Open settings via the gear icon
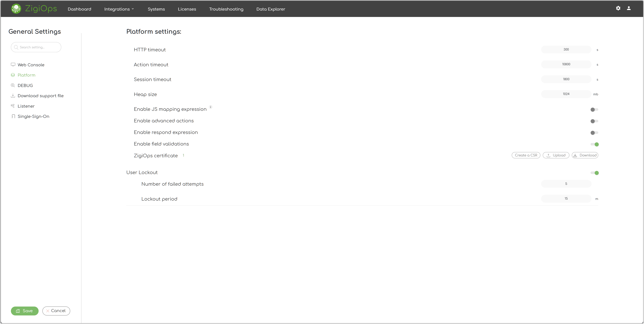Image resolution: width=644 pixels, height=324 pixels. [x=618, y=8]
